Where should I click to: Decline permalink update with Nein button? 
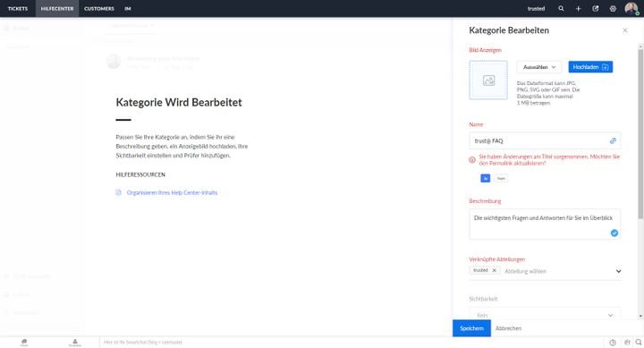[x=501, y=178]
